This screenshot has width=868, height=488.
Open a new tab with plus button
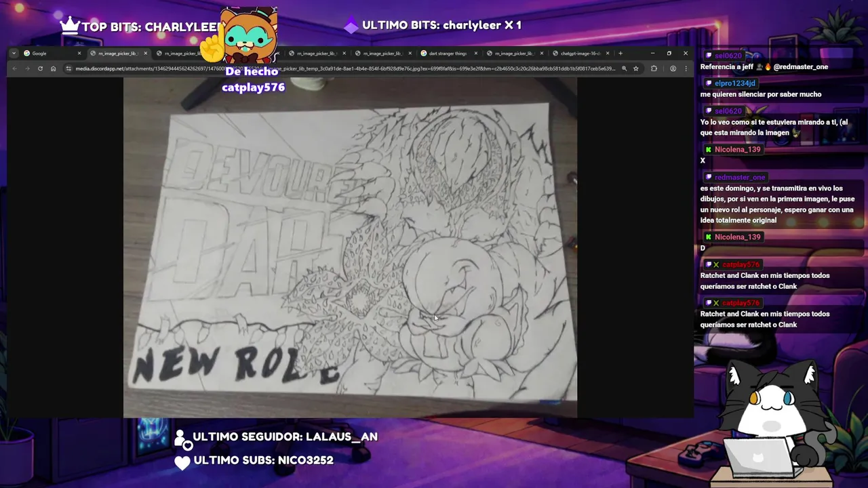coord(620,54)
